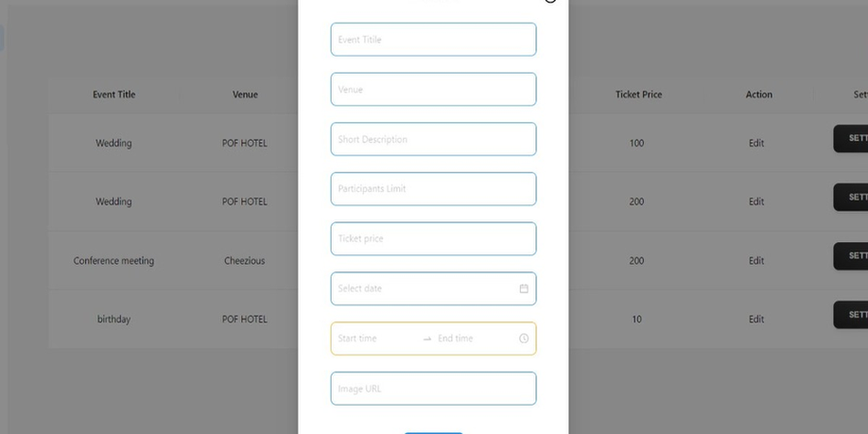The width and height of the screenshot is (868, 434).
Task: Click Edit for the birthday event
Action: pos(757,320)
